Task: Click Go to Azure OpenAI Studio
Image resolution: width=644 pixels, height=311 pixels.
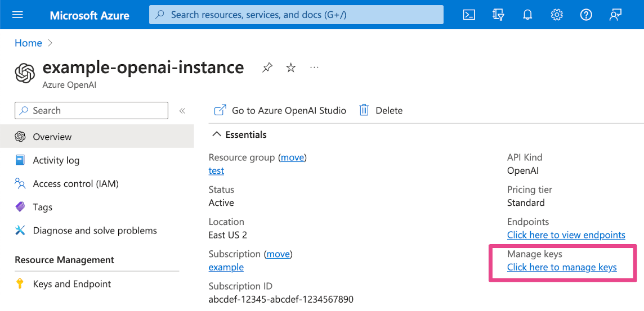Action: tap(280, 111)
